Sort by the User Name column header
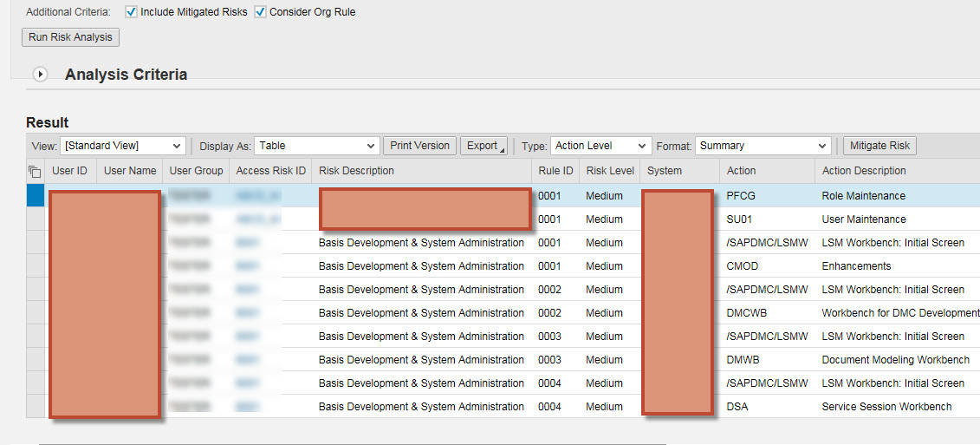 pos(130,171)
